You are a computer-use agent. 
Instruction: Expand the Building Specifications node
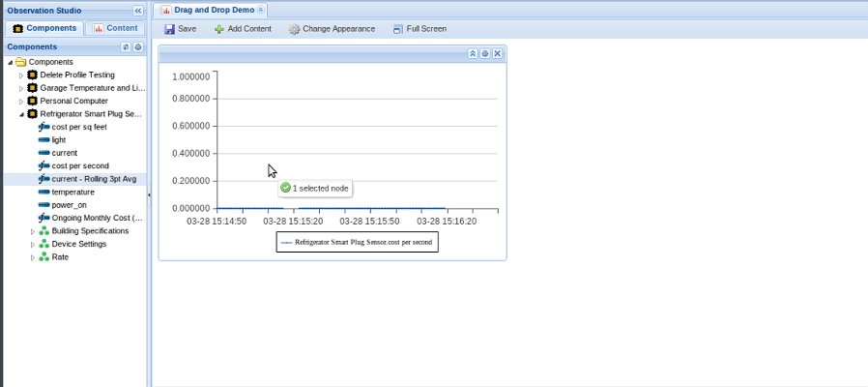click(x=32, y=231)
